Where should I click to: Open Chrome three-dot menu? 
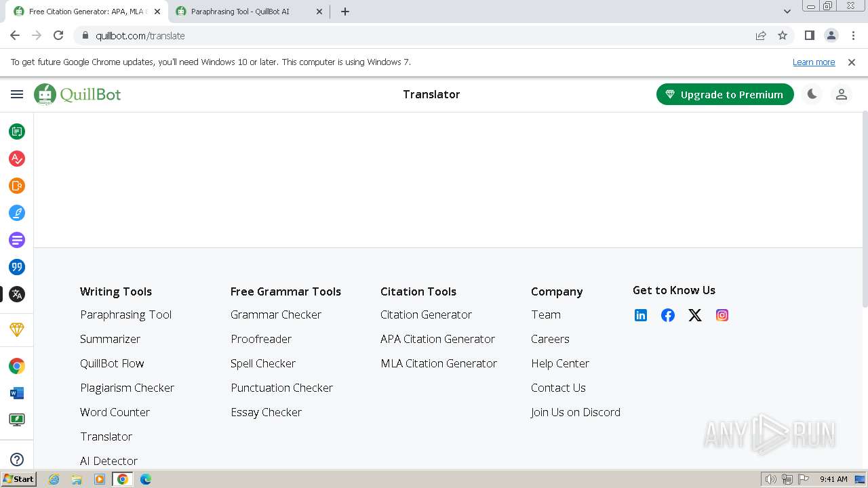pos(853,35)
